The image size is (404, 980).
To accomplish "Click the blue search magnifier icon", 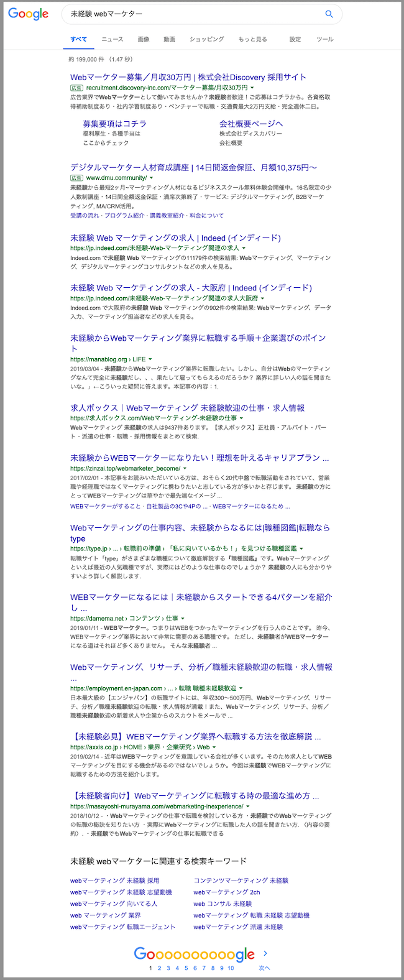I will [329, 14].
